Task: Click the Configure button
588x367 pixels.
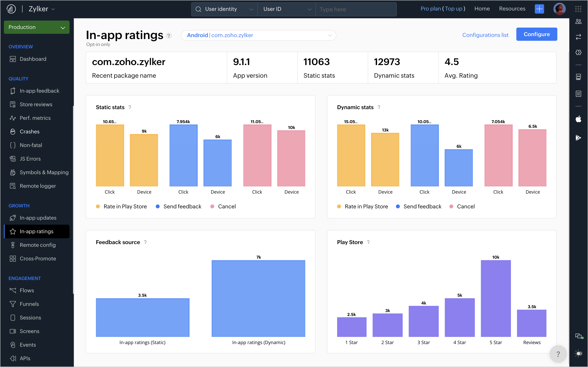Action: pyautogui.click(x=537, y=34)
